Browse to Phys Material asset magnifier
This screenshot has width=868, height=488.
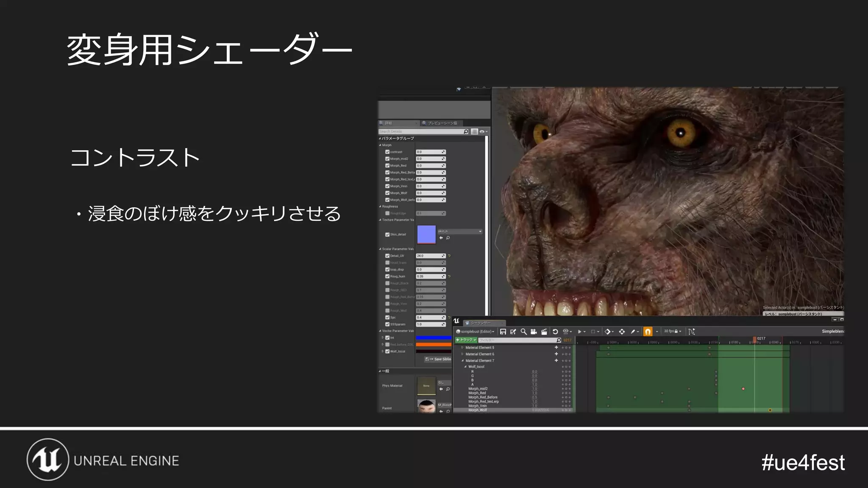point(448,389)
